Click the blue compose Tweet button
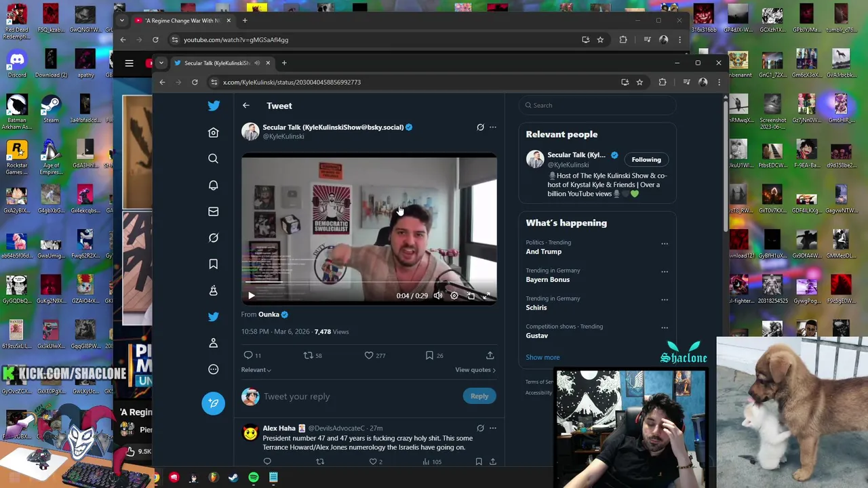This screenshot has height=488, width=868. click(x=213, y=403)
